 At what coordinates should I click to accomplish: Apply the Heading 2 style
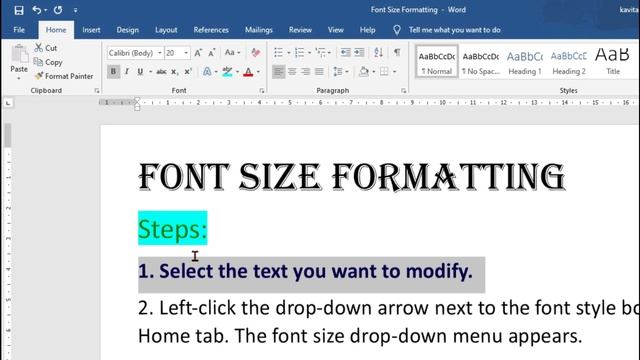click(569, 62)
